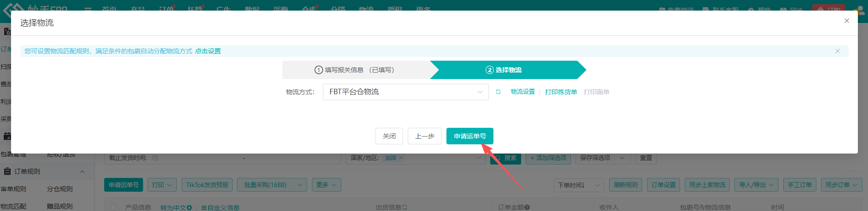The width and height of the screenshot is (868, 211).
Task: Open 赠品规则 in the sidebar
Action: pyautogui.click(x=60, y=206)
